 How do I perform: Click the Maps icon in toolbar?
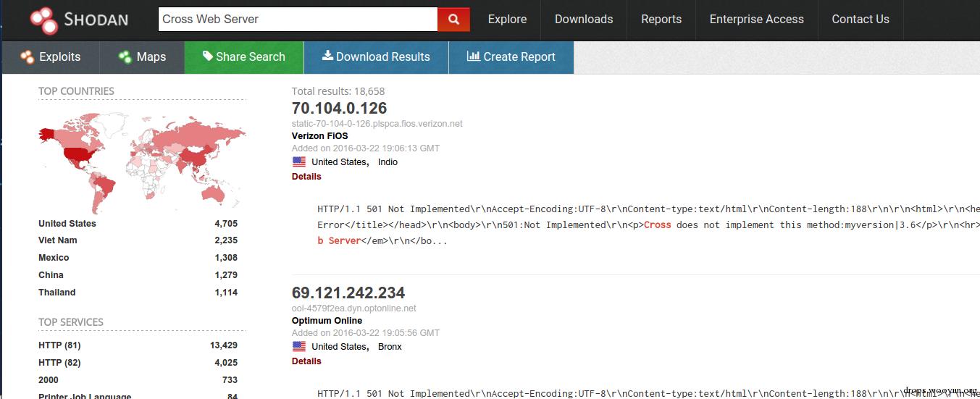click(x=125, y=56)
